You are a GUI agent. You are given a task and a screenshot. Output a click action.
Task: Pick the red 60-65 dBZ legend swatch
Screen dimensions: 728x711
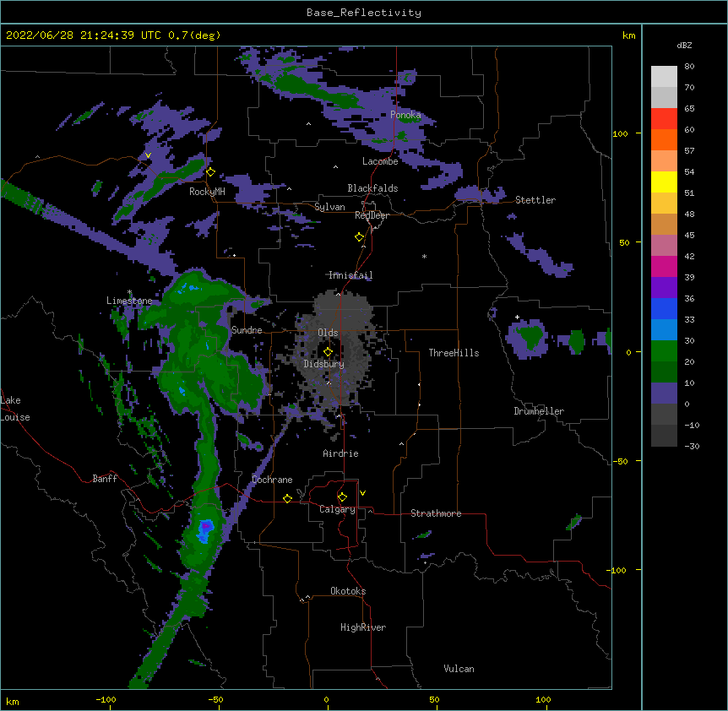664,118
